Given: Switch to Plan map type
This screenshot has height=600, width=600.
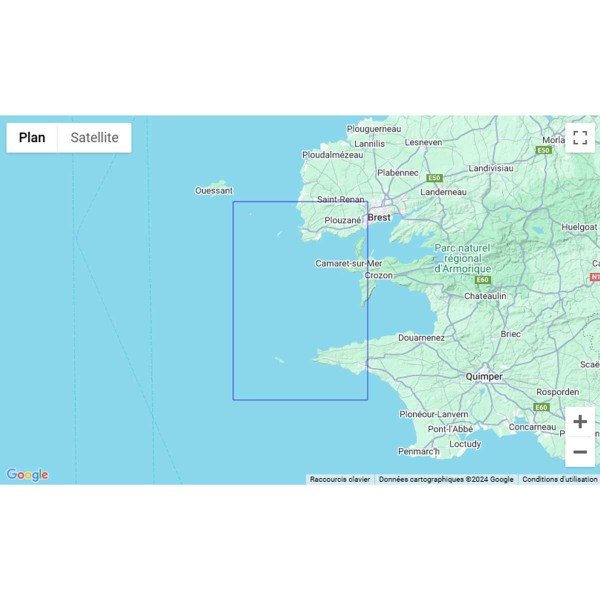Looking at the screenshot, I should 32,138.
